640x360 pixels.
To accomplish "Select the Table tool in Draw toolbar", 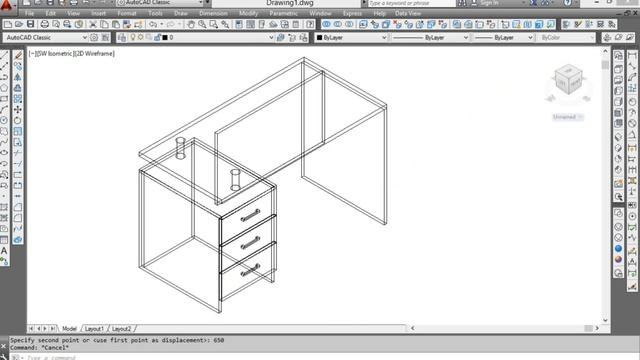I will coord(4,240).
